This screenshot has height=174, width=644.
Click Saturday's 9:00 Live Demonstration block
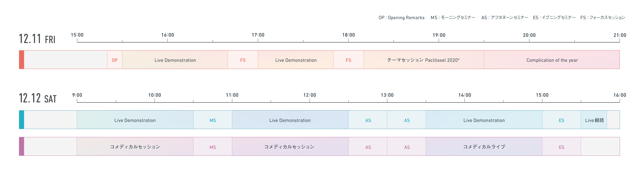pos(135,120)
